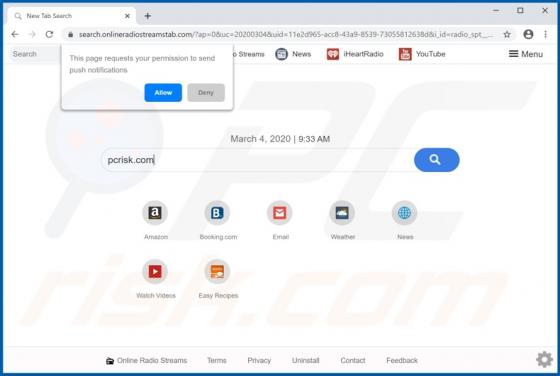This screenshot has width=560, height=376.
Task: Open the hamburger Menu
Action: tap(526, 54)
